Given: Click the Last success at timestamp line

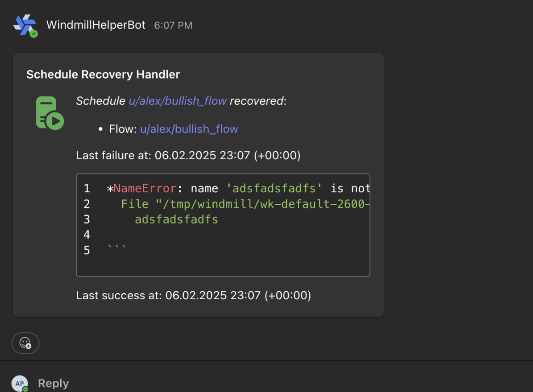Looking at the screenshot, I should (x=193, y=295).
